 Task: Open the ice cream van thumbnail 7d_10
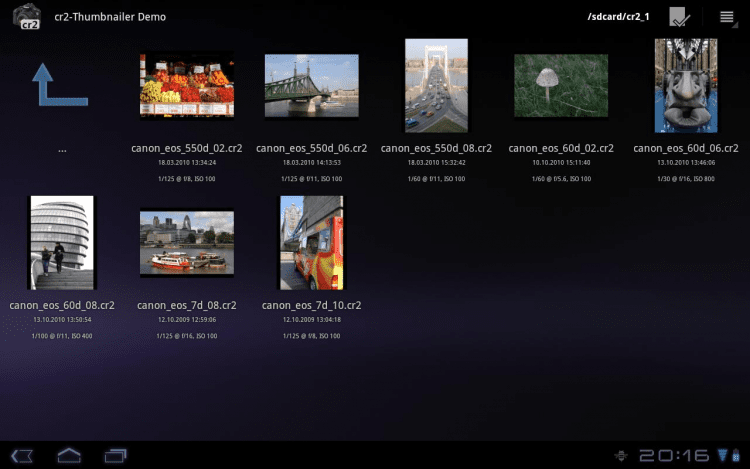click(x=311, y=242)
